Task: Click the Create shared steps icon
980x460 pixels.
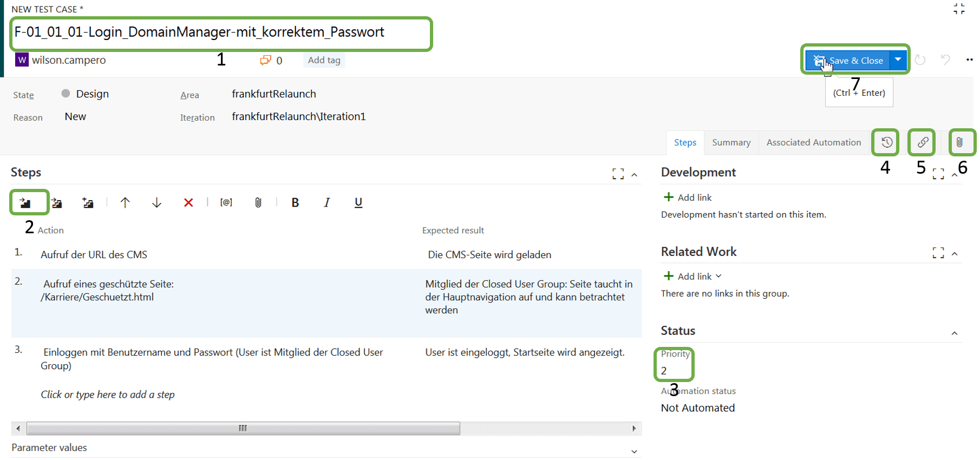Action: click(88, 203)
